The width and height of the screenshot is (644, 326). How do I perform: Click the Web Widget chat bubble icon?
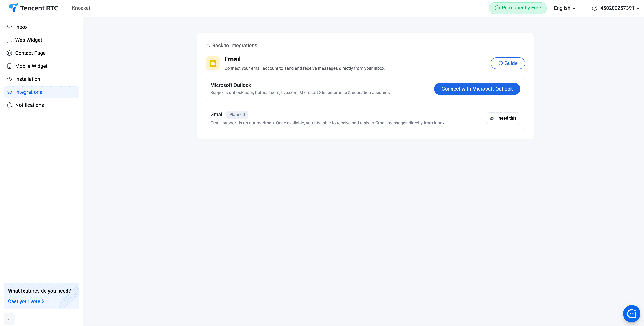tap(9, 40)
